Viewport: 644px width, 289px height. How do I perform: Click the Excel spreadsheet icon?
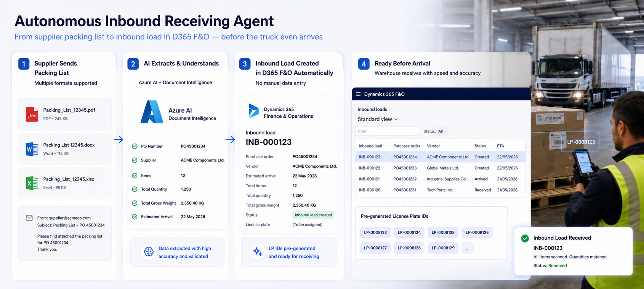[x=32, y=183]
